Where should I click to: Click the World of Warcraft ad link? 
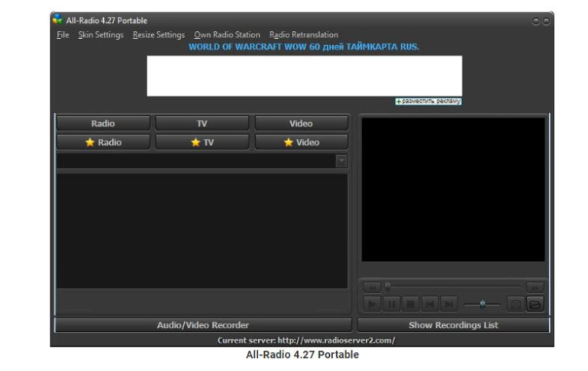(x=304, y=47)
